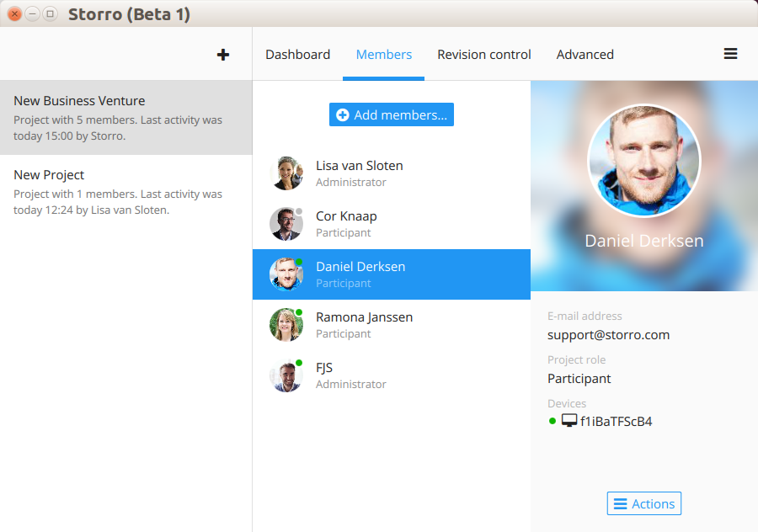This screenshot has width=758, height=532.
Task: Click the Add members button
Action: 392,114
